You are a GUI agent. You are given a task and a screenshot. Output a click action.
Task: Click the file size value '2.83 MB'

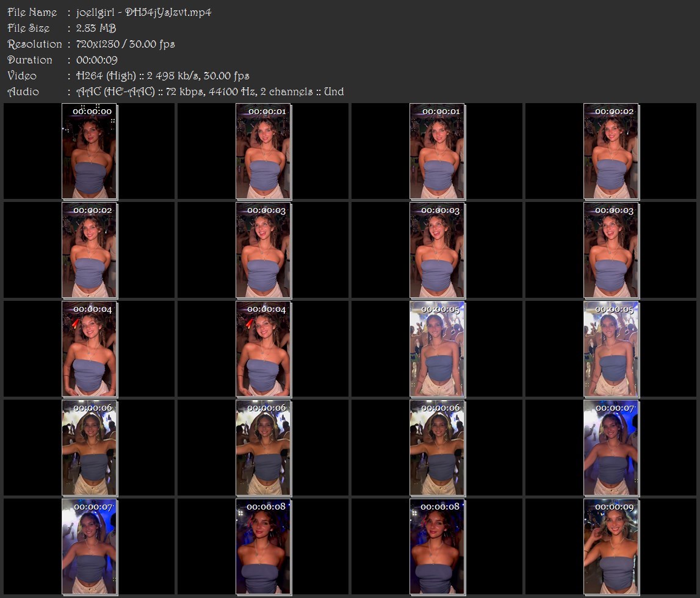(x=96, y=28)
